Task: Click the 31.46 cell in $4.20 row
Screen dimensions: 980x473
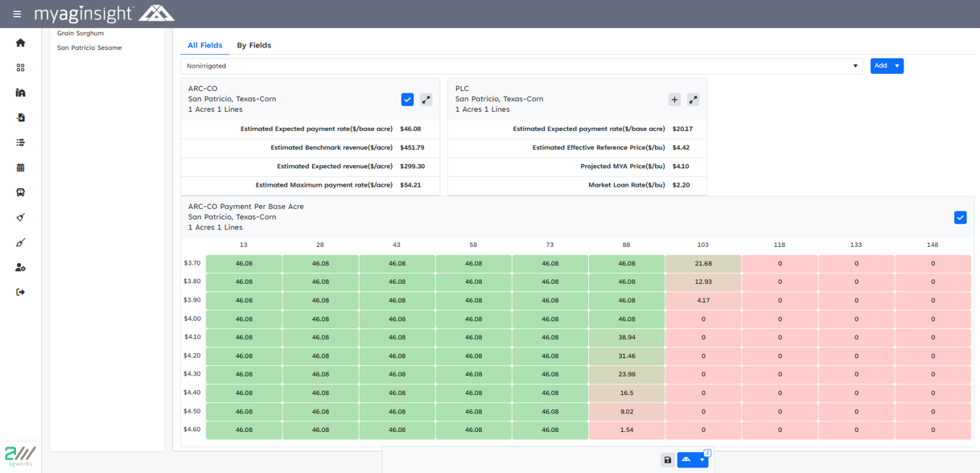Action: click(626, 356)
